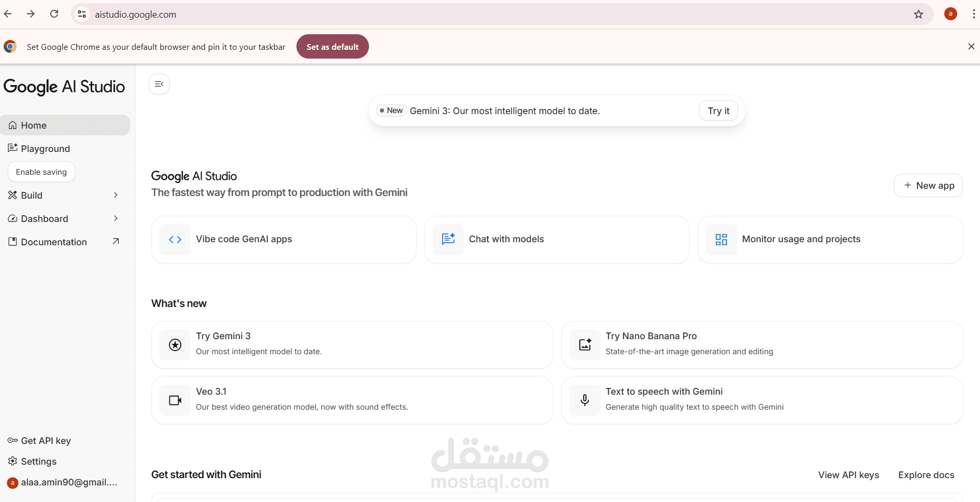980x502 pixels.
Task: Dismiss the default browser banner
Action: (971, 47)
